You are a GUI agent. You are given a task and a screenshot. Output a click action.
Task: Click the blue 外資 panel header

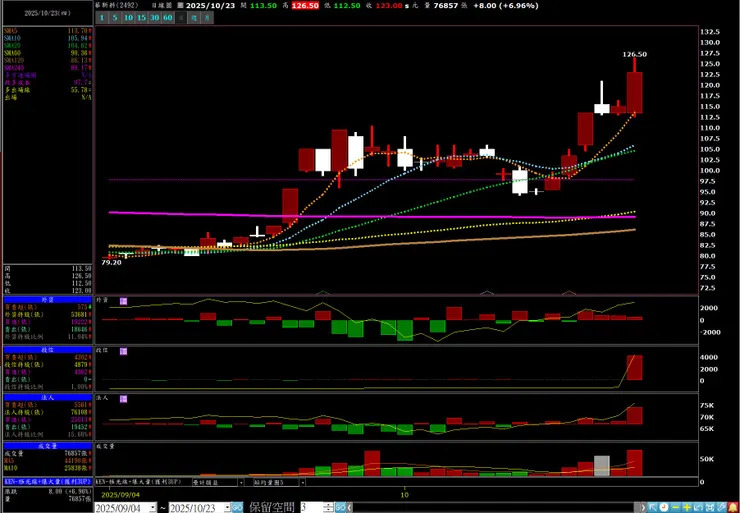[x=48, y=300]
